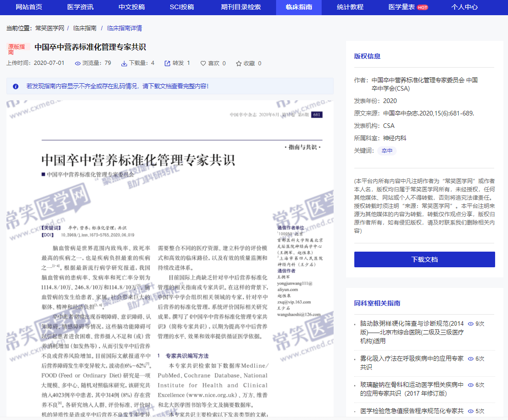Click the eye icon beside 玻璃酸钠 guide's view count

(x=470, y=385)
